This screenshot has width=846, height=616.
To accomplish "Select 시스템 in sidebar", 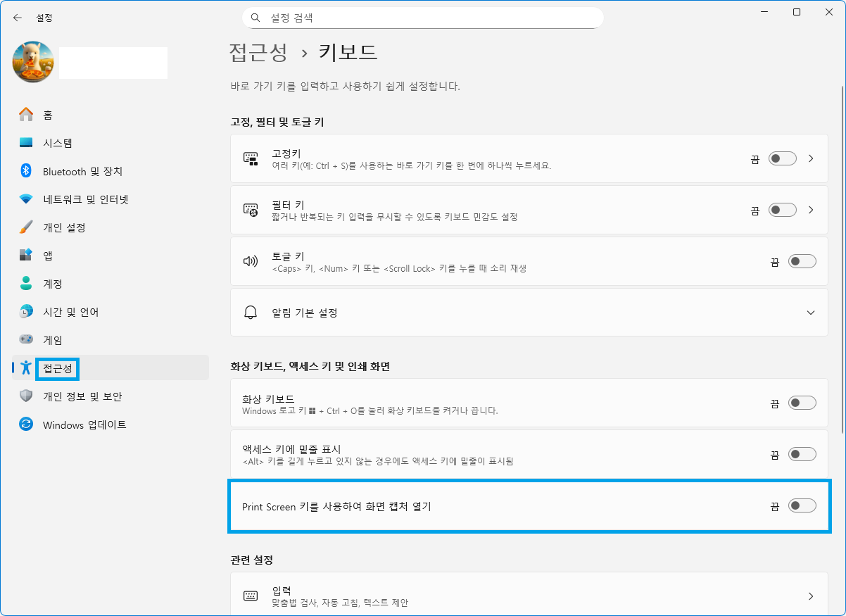I will point(111,143).
